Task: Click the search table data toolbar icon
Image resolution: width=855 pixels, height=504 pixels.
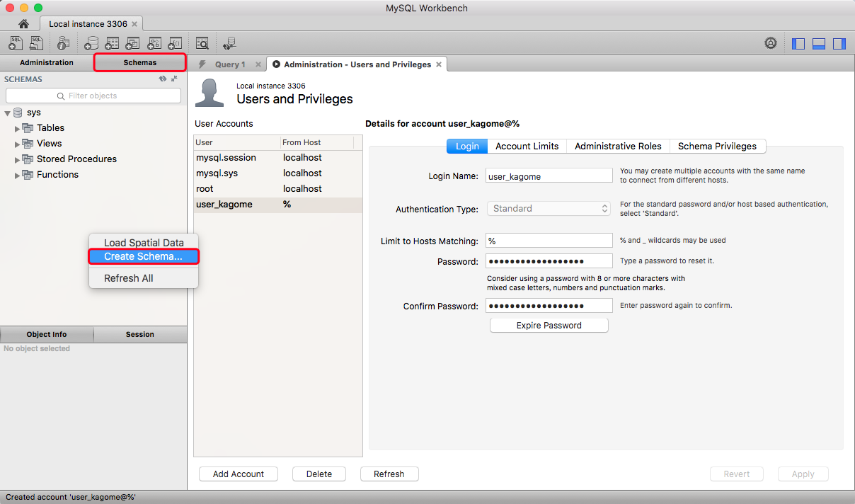Action: tap(202, 42)
